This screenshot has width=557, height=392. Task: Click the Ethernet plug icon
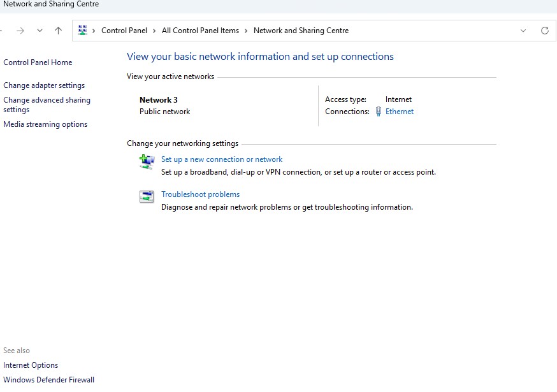[x=379, y=112]
